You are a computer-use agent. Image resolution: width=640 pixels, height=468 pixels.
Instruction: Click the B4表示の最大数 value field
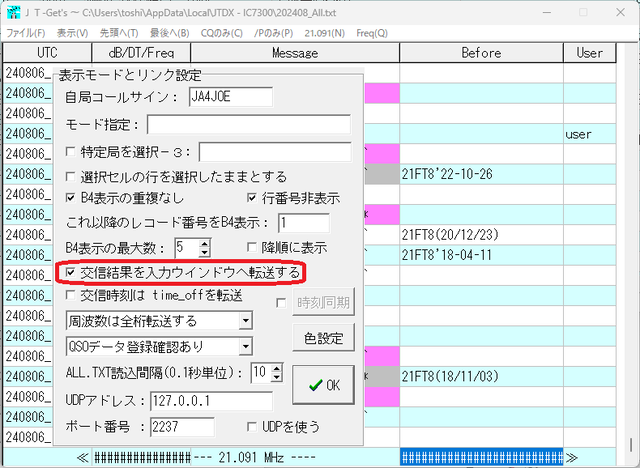tap(187, 248)
